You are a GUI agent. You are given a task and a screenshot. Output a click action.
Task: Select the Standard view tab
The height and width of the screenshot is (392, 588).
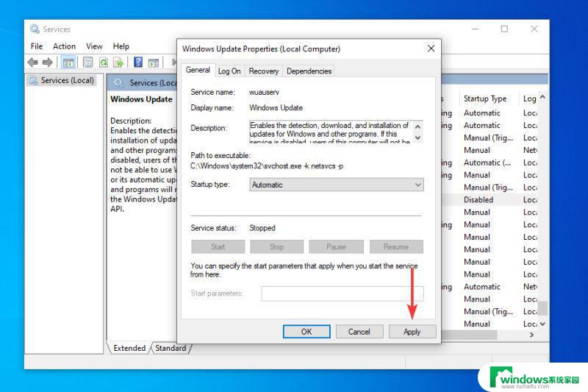coord(171,348)
